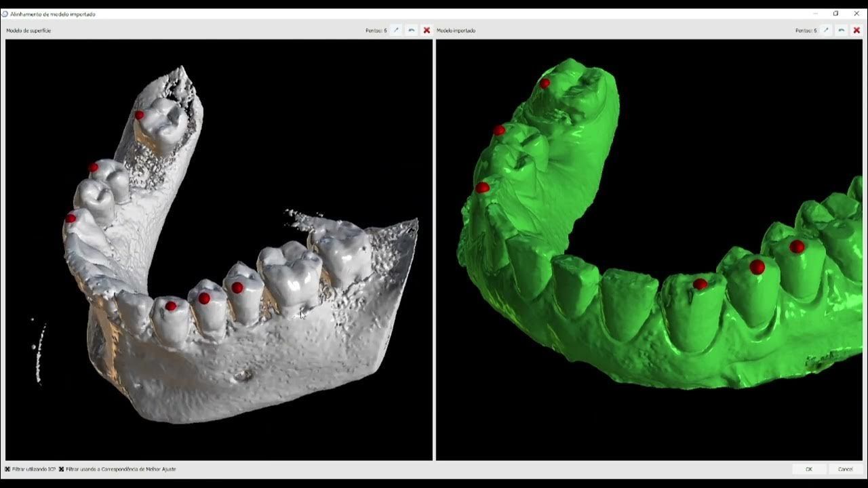
Task: Minimize the alignment window
Action: [815, 14]
